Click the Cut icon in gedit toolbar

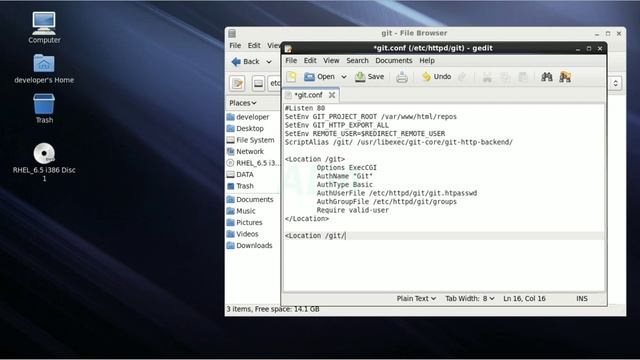487,77
